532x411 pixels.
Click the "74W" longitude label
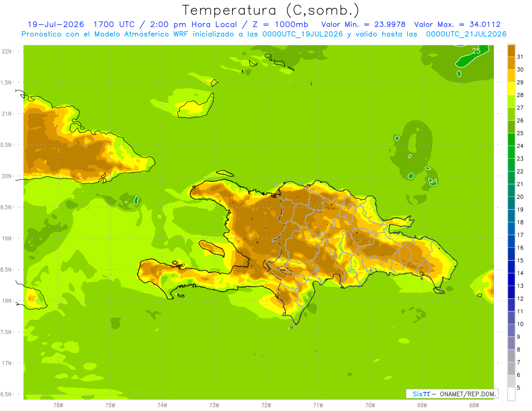(x=162, y=405)
